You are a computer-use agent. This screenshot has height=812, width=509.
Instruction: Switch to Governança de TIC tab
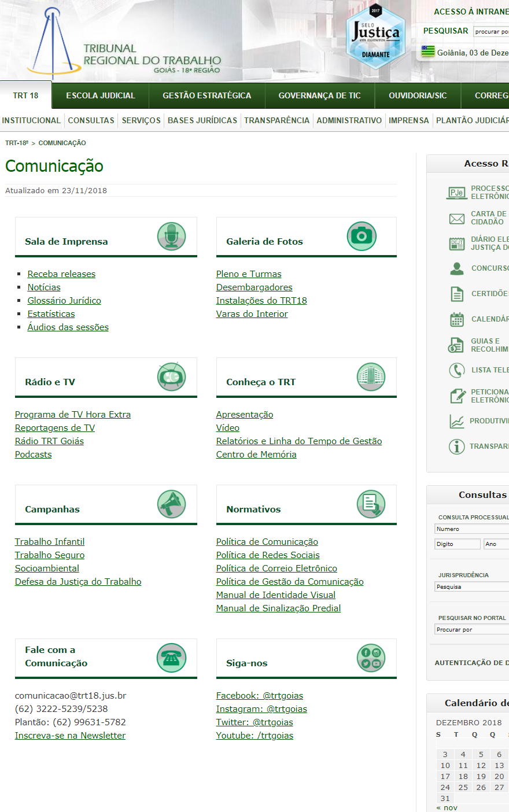pyautogui.click(x=319, y=95)
